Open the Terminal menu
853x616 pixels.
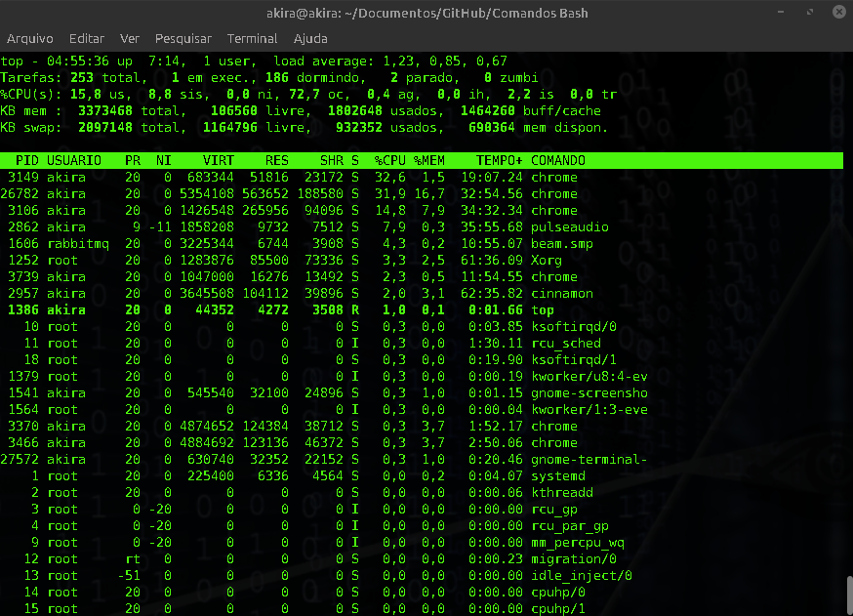click(252, 39)
